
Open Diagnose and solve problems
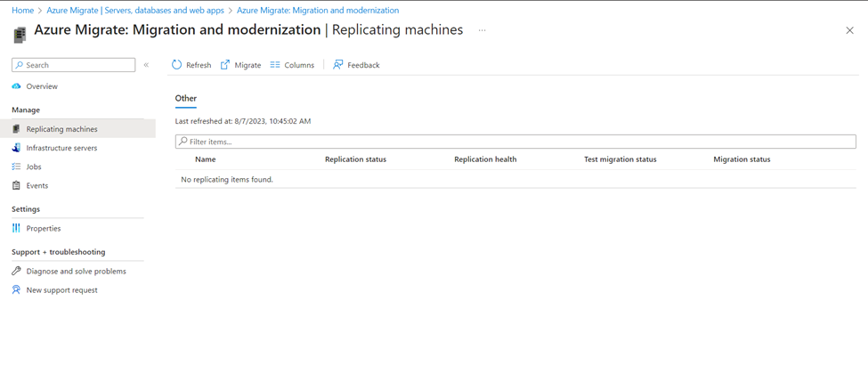(x=77, y=272)
